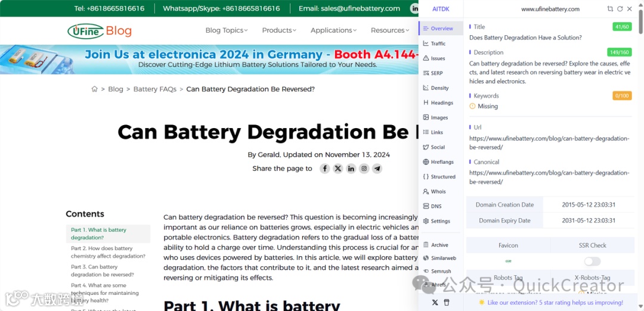Click the crop screenshot icon in panel header
Screen dimensions: 644x311
610,8
